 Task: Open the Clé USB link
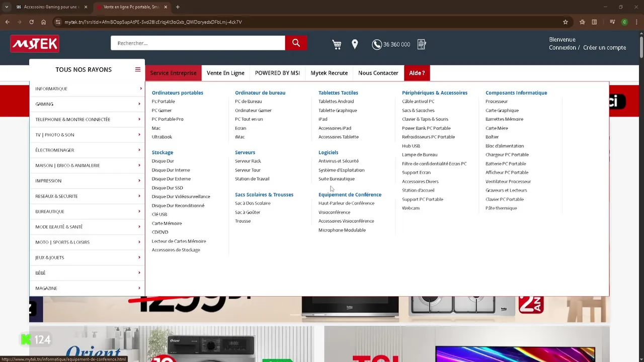coord(159,214)
